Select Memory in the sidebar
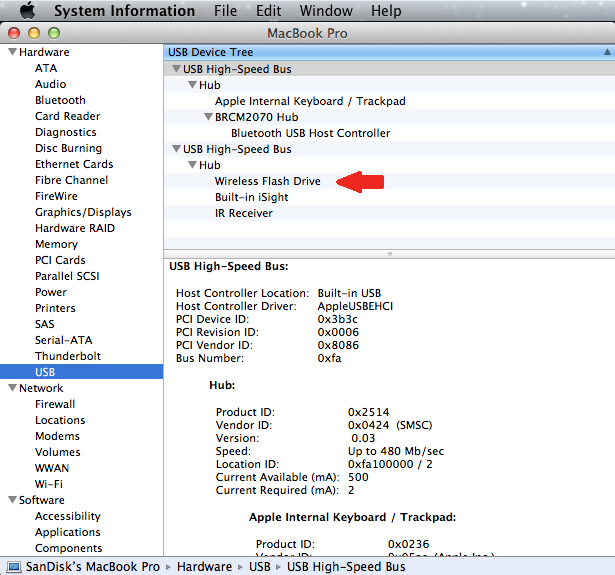Screen dimensions: 615x575 56,244
